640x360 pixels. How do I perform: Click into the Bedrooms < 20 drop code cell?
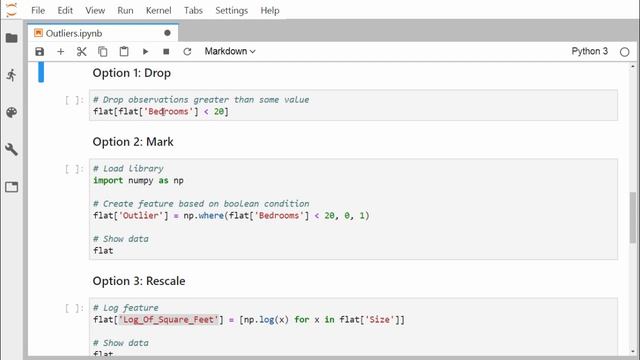click(353, 105)
